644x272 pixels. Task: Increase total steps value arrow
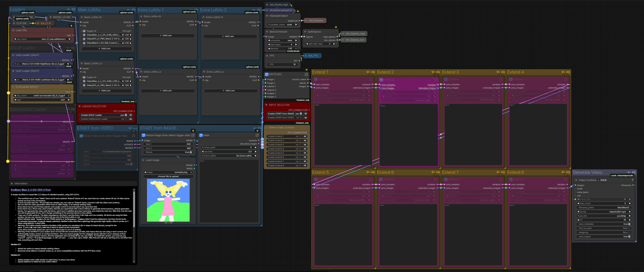(x=296, y=44)
